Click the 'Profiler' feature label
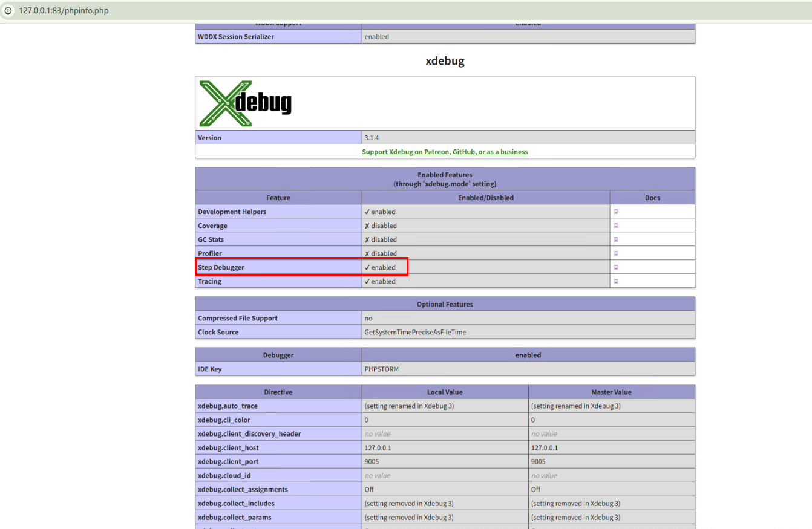812x529 pixels. pyautogui.click(x=210, y=253)
